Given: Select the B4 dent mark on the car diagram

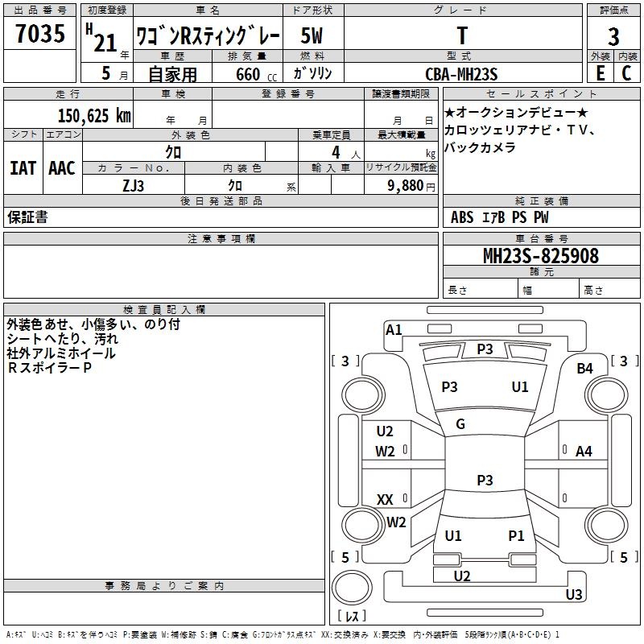Looking at the screenshot, I should (584, 368).
